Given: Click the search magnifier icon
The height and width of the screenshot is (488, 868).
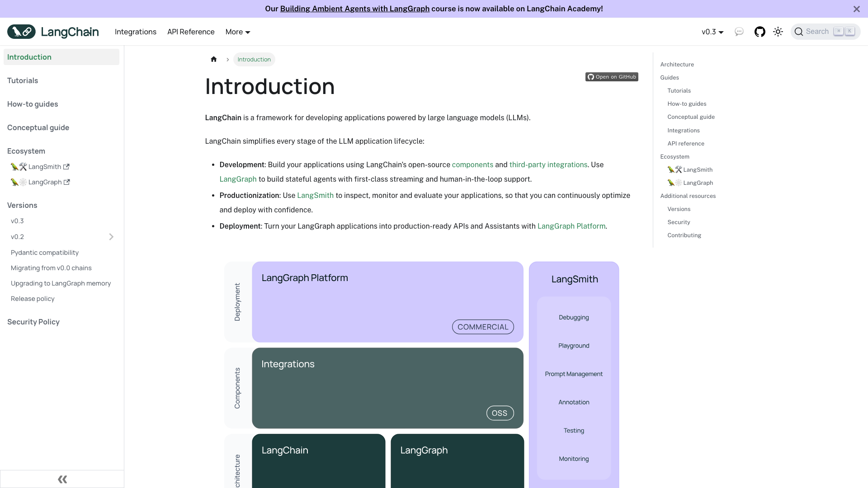Looking at the screenshot, I should 799,32.
